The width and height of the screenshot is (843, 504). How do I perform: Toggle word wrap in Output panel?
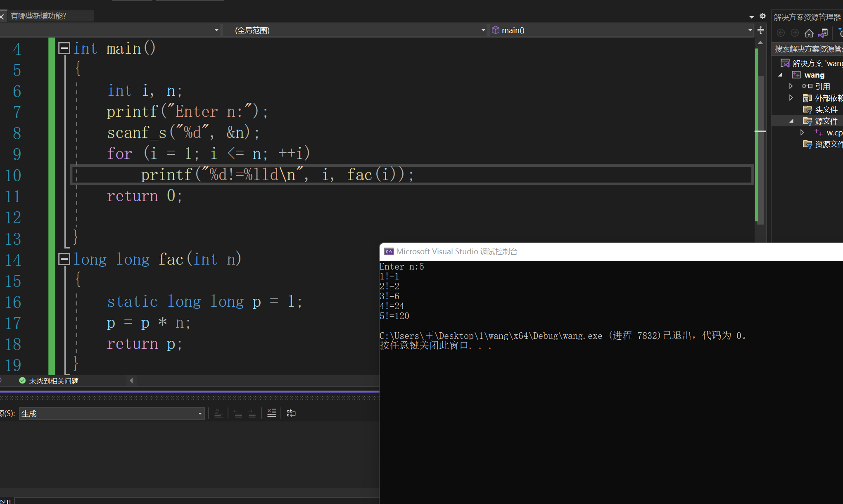(x=291, y=413)
